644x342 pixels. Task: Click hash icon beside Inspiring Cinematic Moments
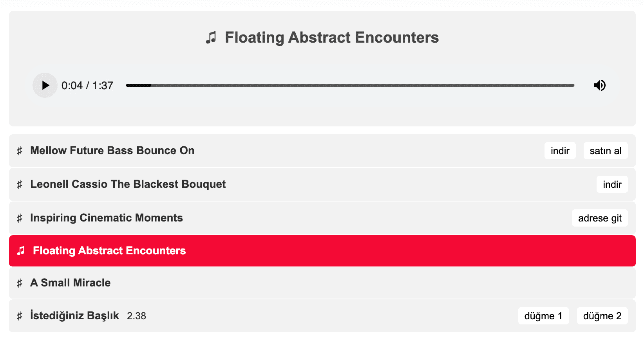click(x=20, y=218)
